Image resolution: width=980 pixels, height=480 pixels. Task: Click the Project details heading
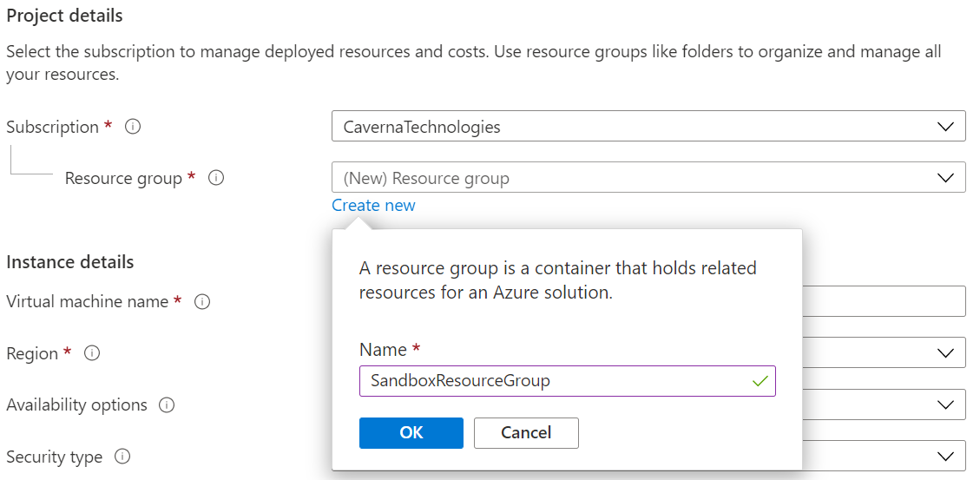(x=64, y=16)
